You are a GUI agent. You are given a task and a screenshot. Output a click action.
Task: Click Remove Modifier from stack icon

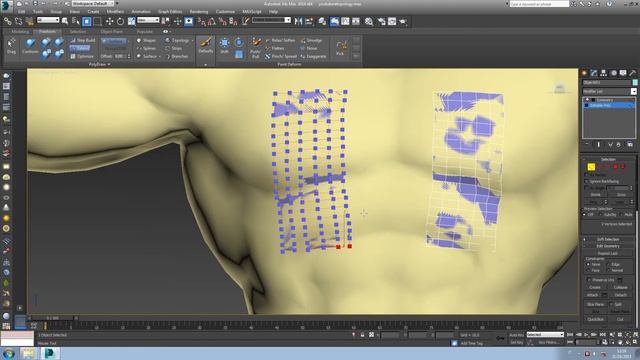619,144
